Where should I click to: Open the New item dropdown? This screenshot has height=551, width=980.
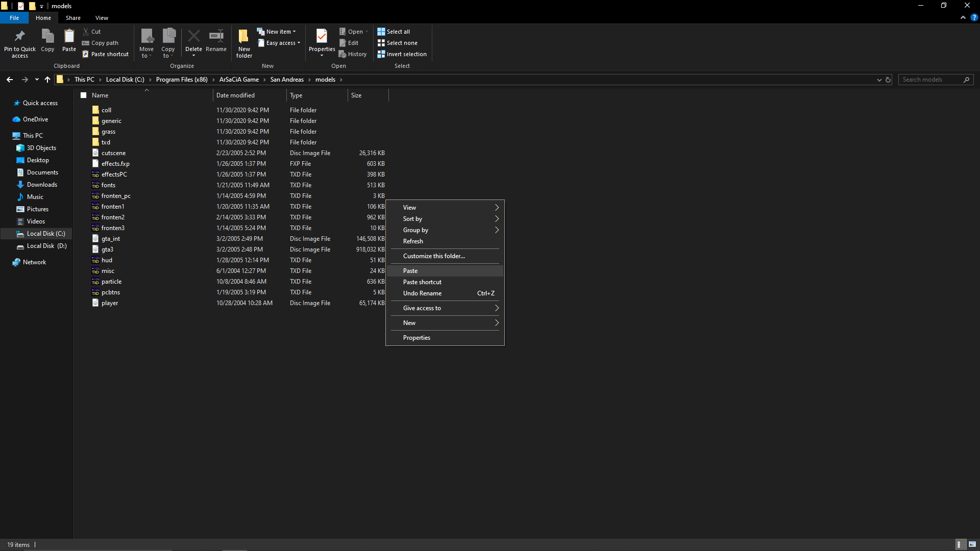(276, 32)
